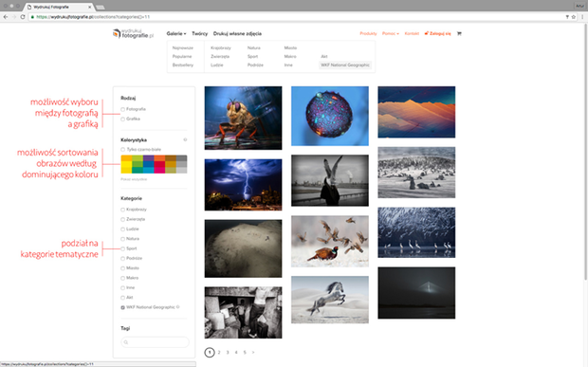588x367 pixels.
Task: Collapse the Galerie dropdown menu
Action: 176,33
